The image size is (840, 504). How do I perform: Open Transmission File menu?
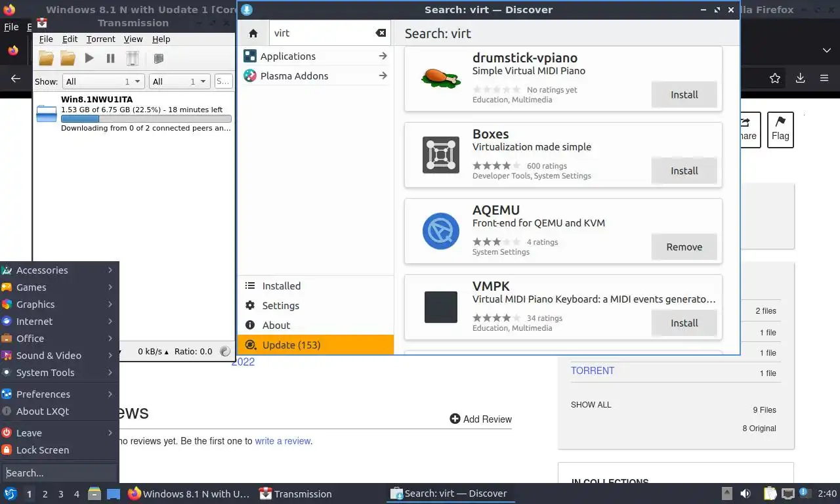pos(46,39)
